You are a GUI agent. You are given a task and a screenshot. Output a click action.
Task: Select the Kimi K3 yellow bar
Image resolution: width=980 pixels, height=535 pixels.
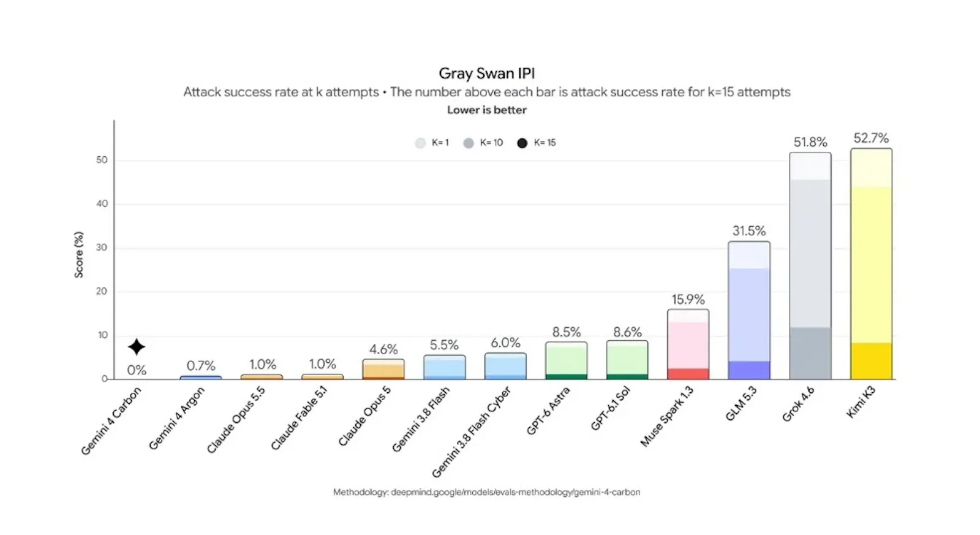click(x=871, y=264)
